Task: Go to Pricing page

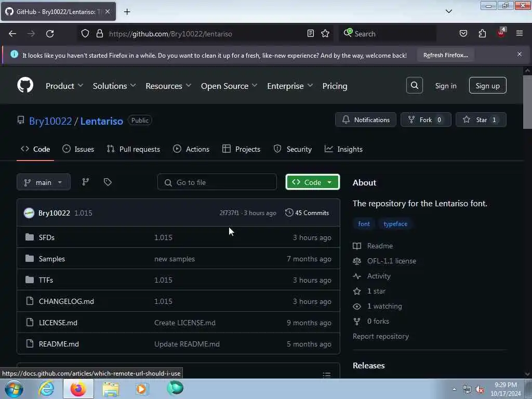Action: [335, 86]
